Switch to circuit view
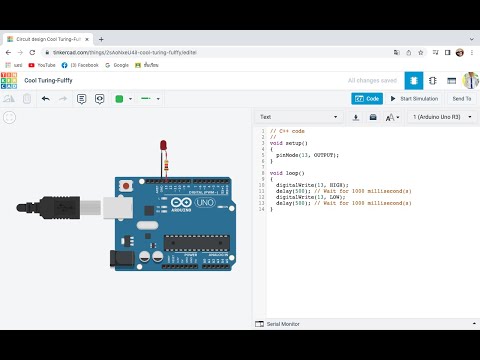This screenshot has height=360, width=480. click(x=414, y=81)
